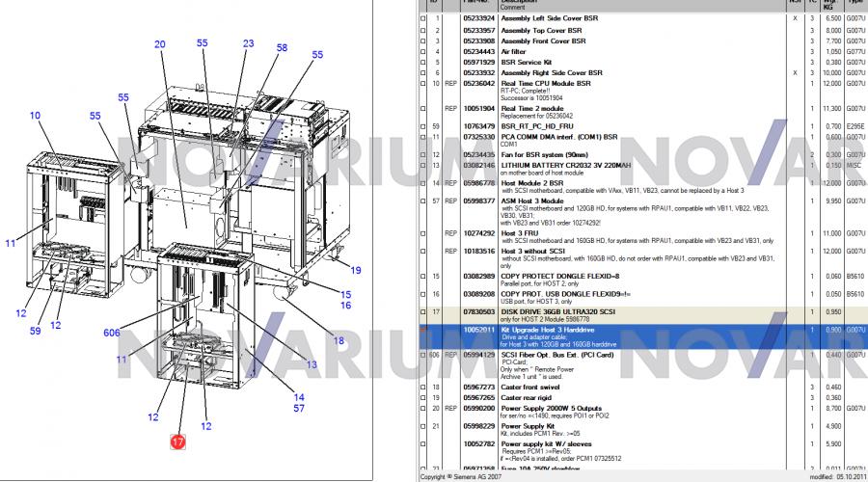The width and height of the screenshot is (868, 482).
Task: Select callout number 20 in the diagram
Action: [160, 44]
